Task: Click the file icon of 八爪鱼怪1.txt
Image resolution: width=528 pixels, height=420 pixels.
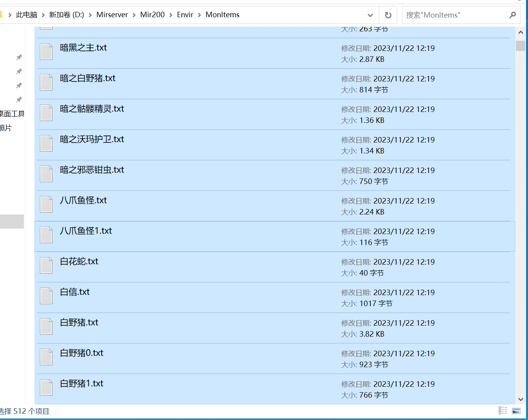Action: 46,235
